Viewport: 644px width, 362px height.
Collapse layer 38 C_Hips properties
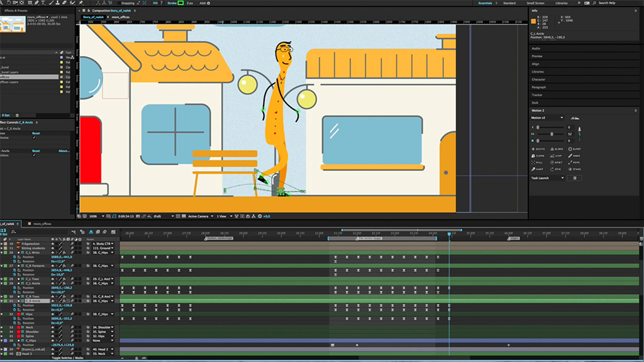click(x=2, y=341)
